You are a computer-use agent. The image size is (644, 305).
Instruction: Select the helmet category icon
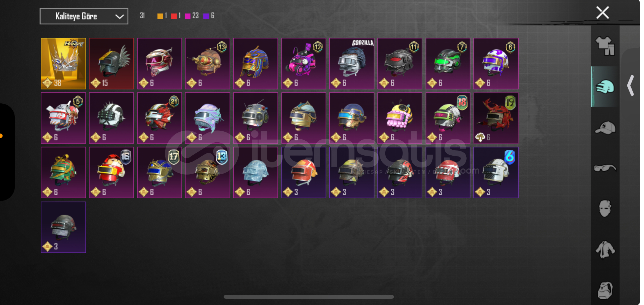(605, 87)
